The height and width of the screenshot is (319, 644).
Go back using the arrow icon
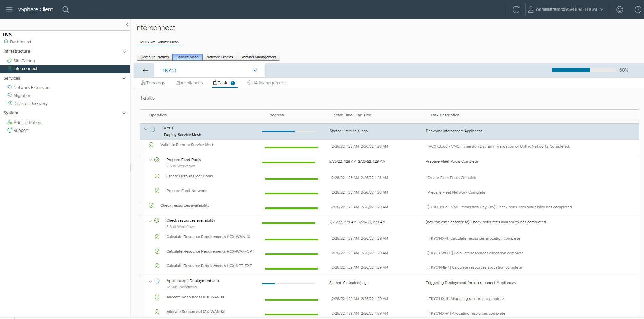coord(145,71)
